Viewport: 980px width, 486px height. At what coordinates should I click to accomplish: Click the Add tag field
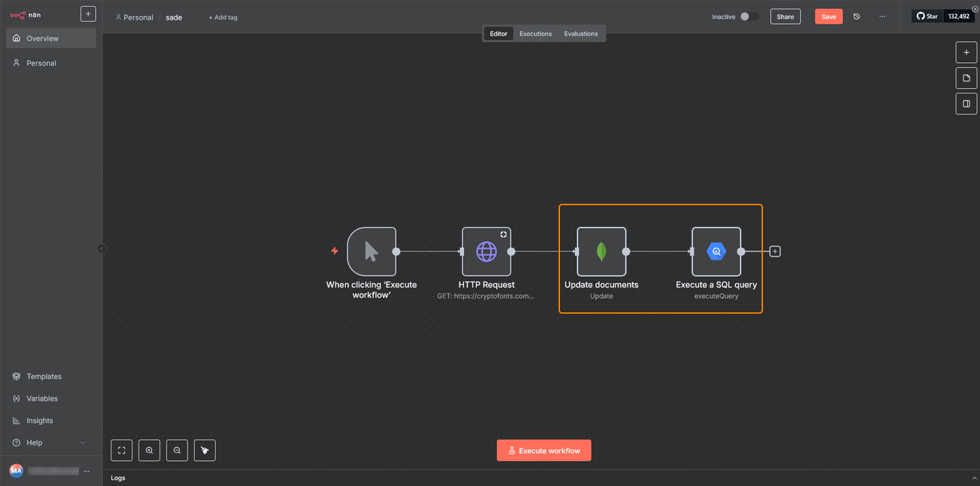223,18
